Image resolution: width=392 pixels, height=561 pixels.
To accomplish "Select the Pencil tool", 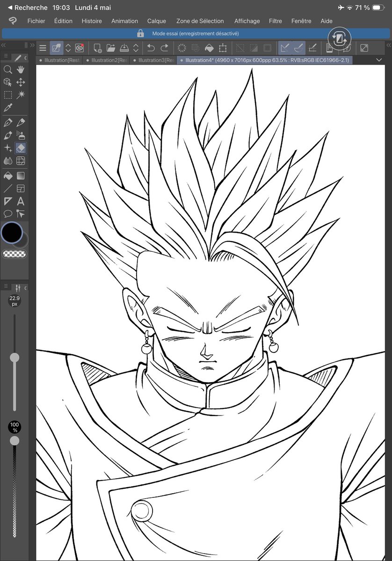I will pos(21,123).
